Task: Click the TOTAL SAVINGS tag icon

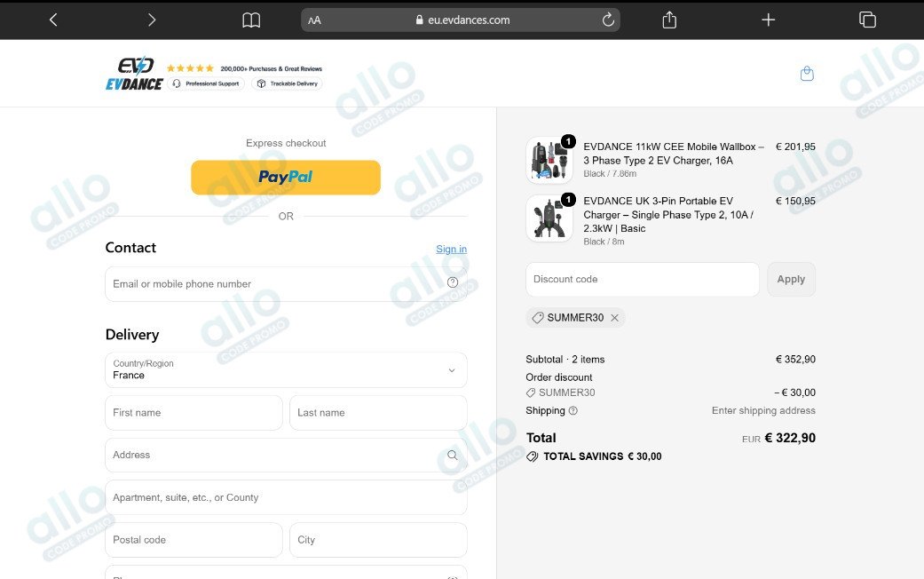Action: 533,456
